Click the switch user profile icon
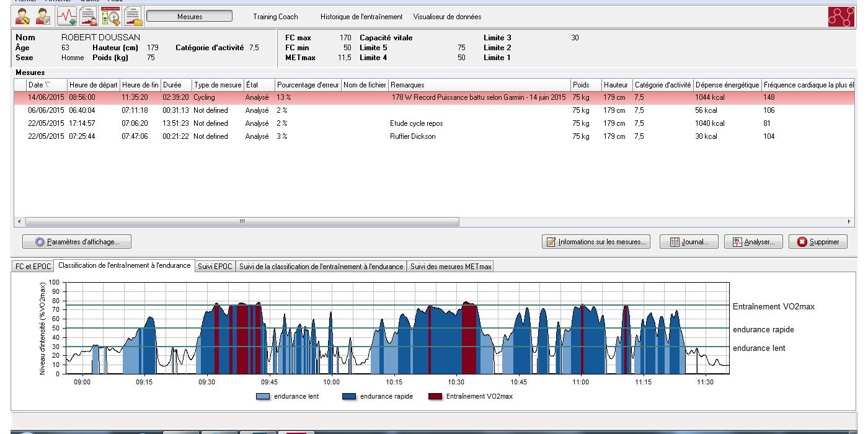Screen dimensions: 868x434 click(x=22, y=16)
